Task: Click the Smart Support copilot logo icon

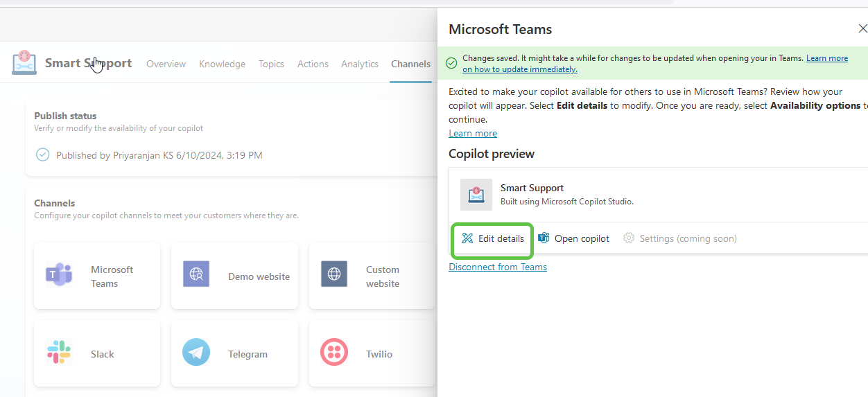Action: coord(24,63)
